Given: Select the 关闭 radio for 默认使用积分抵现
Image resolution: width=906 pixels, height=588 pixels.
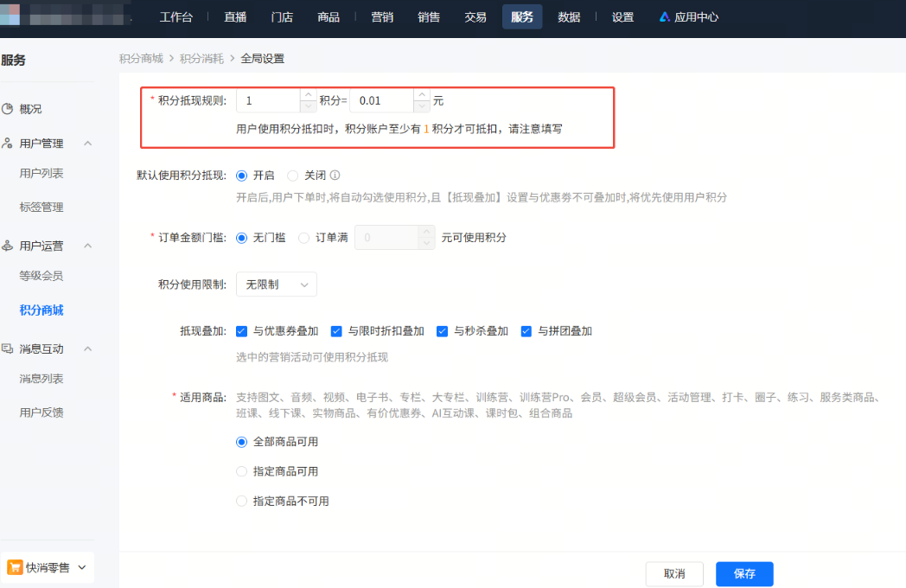Looking at the screenshot, I should pos(293,175).
